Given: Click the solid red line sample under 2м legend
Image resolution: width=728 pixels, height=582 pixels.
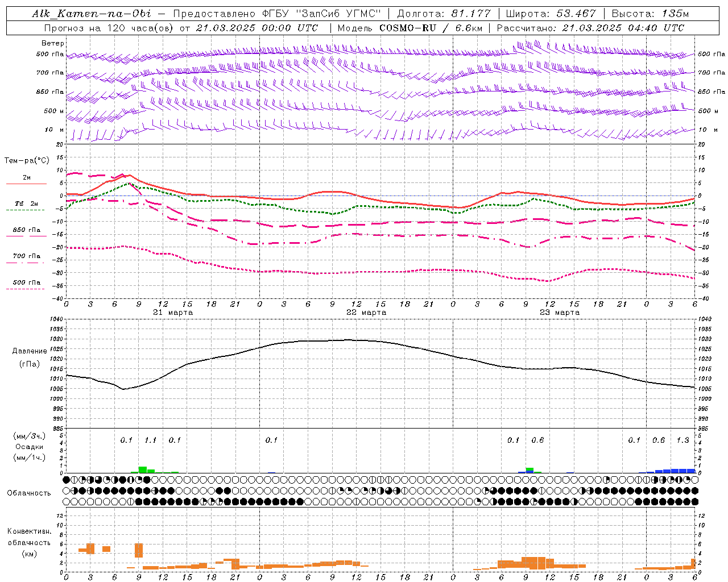Looking at the screenshot, I should pos(26,184).
